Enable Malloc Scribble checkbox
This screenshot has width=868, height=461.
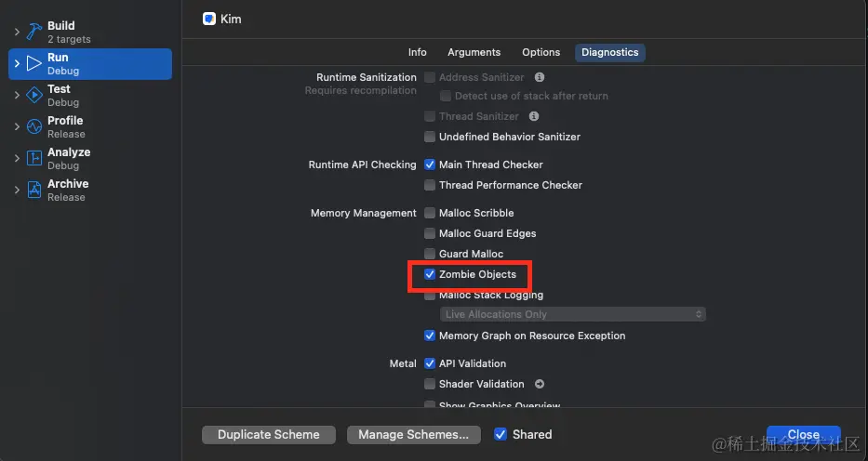click(x=430, y=213)
